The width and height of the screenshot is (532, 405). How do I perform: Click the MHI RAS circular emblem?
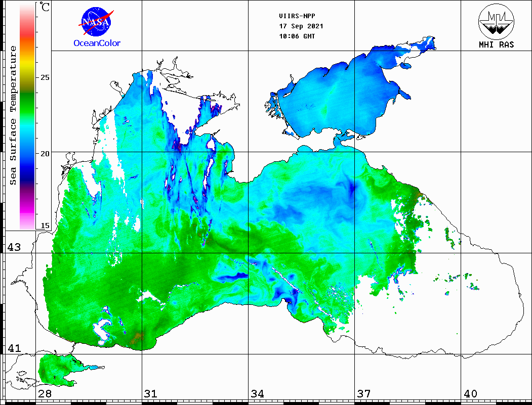[496, 21]
